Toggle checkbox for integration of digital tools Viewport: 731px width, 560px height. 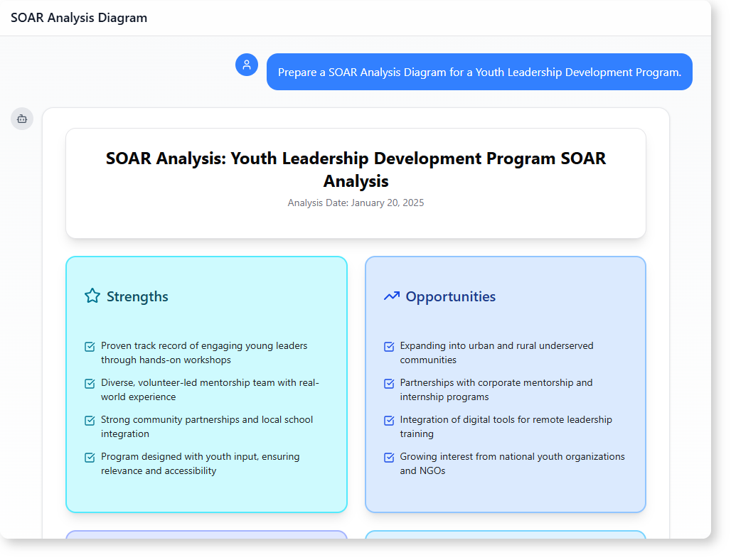pyautogui.click(x=389, y=421)
